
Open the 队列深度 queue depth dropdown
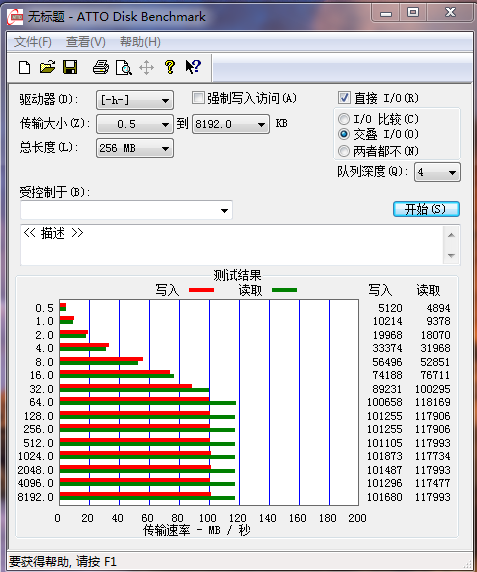[x=437, y=172]
